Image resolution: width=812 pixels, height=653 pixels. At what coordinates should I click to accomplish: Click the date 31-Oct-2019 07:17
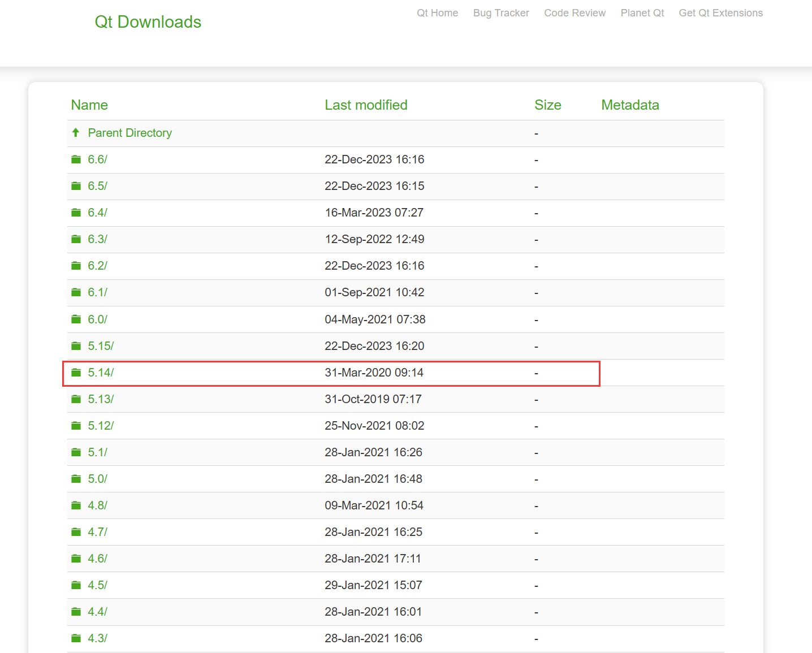tap(373, 399)
